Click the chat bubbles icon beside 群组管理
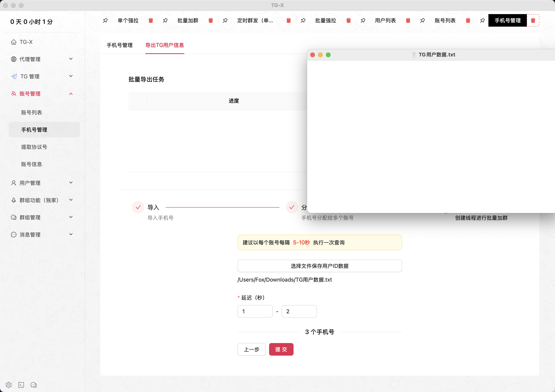 (14, 217)
